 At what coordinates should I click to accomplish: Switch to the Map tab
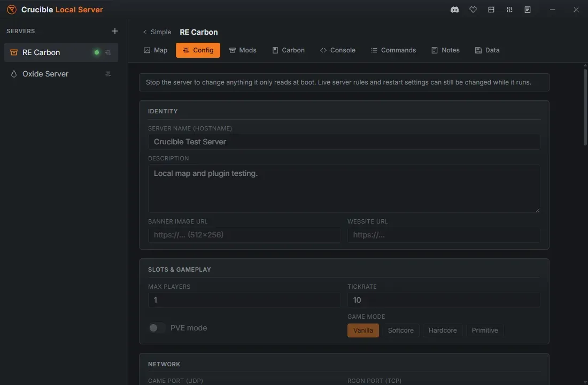(x=156, y=50)
